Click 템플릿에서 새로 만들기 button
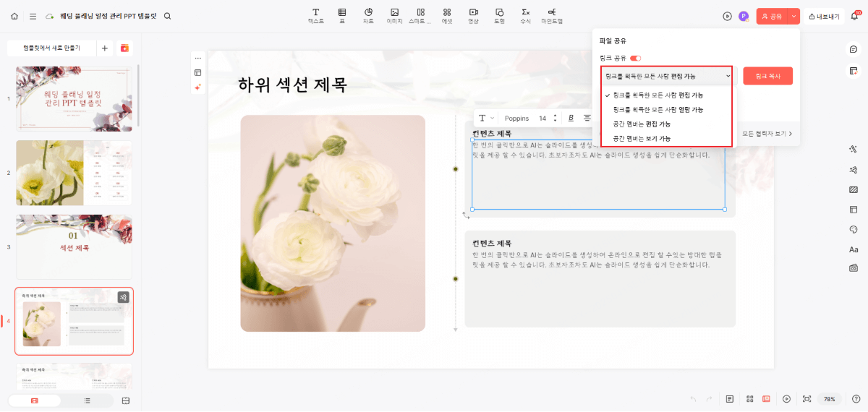This screenshot has width=868, height=412. 51,48
